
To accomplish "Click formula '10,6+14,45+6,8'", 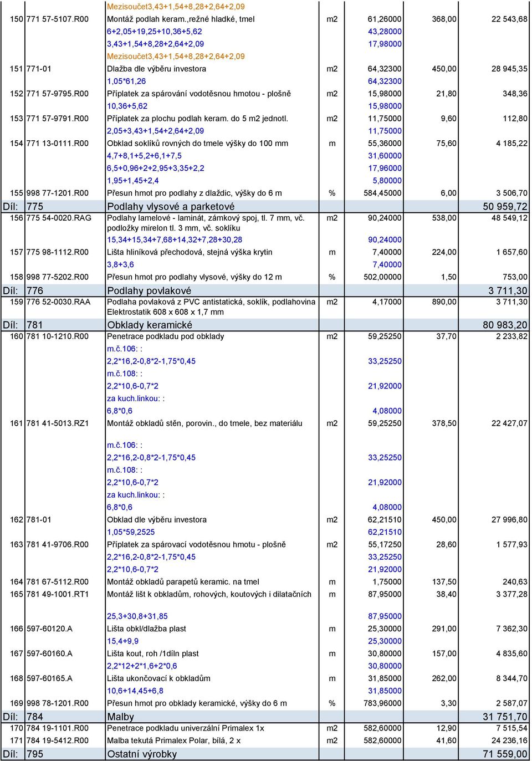I will coord(135,691).
